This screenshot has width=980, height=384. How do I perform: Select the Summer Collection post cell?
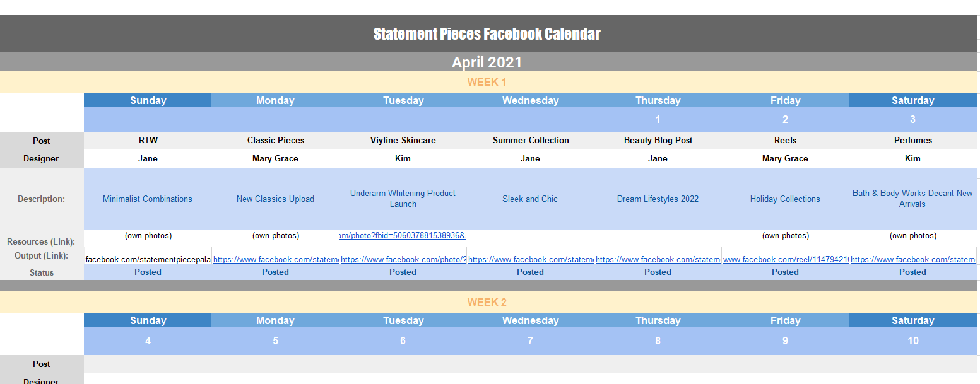531,141
